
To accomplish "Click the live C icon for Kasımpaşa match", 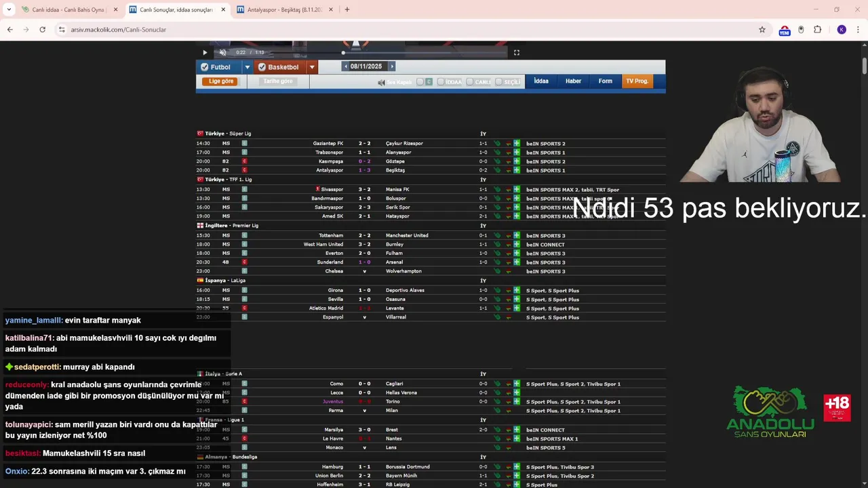I will coord(244,161).
